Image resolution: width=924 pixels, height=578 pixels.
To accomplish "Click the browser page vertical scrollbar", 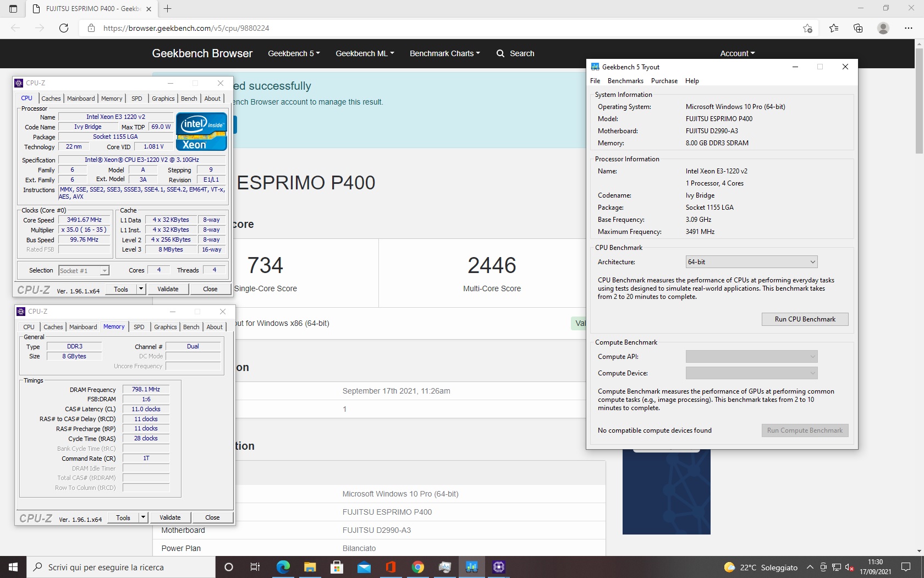I will [919, 102].
